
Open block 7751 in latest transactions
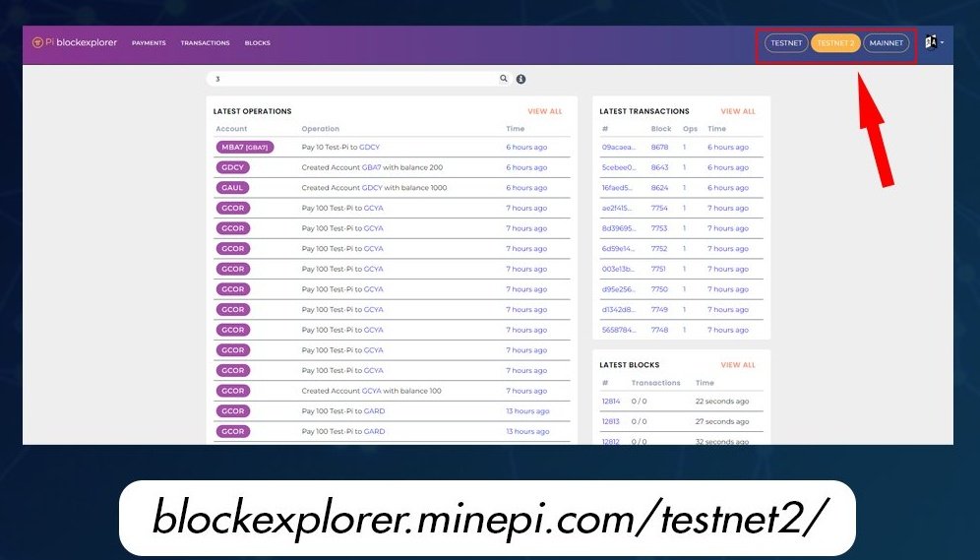pos(659,269)
